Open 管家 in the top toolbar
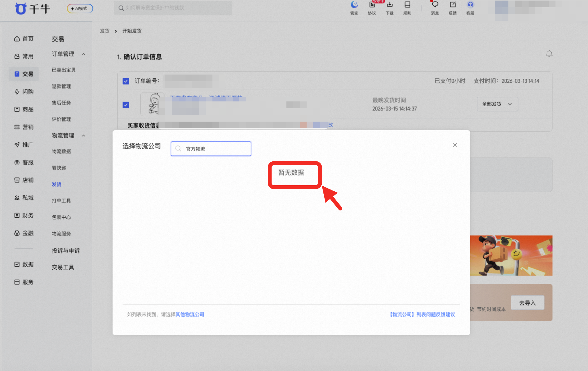588x371 pixels. (354, 8)
